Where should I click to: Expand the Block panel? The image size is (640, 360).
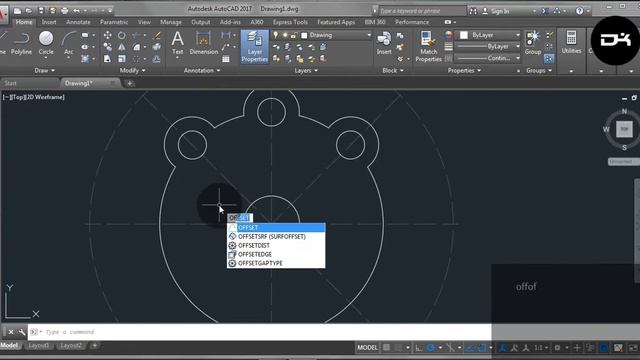pyautogui.click(x=393, y=71)
